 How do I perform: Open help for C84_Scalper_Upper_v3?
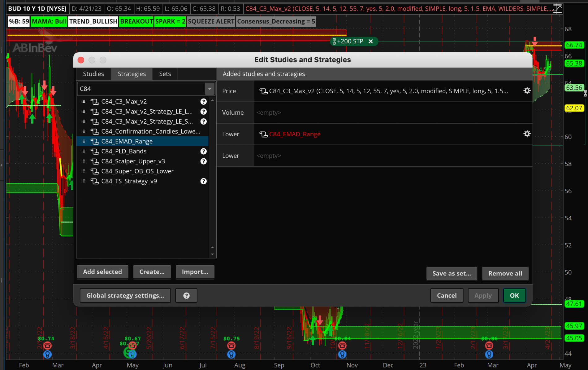coord(203,161)
